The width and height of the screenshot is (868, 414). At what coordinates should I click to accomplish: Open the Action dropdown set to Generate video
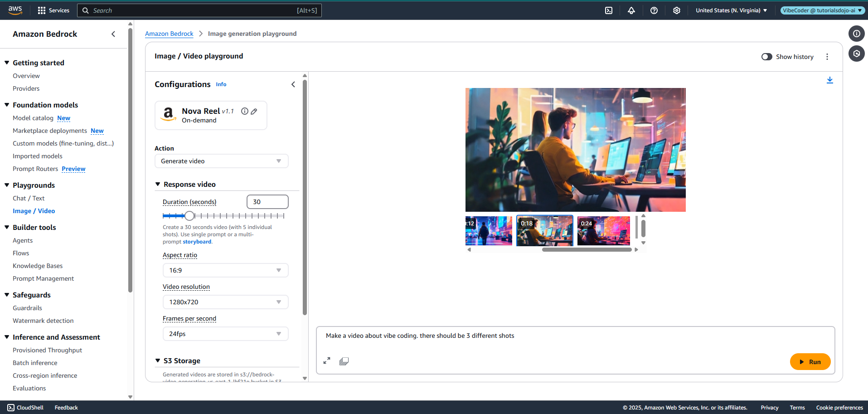click(x=221, y=161)
